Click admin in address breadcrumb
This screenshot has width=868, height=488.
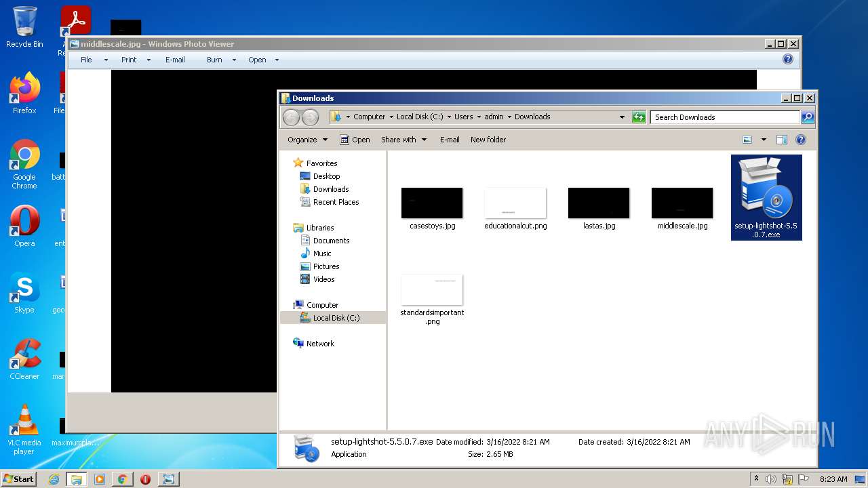(x=494, y=117)
